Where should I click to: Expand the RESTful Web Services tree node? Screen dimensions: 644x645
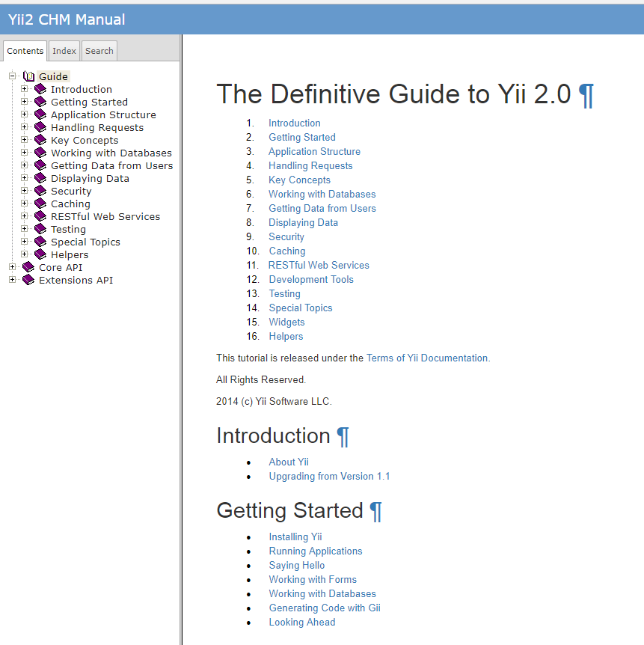pos(24,216)
